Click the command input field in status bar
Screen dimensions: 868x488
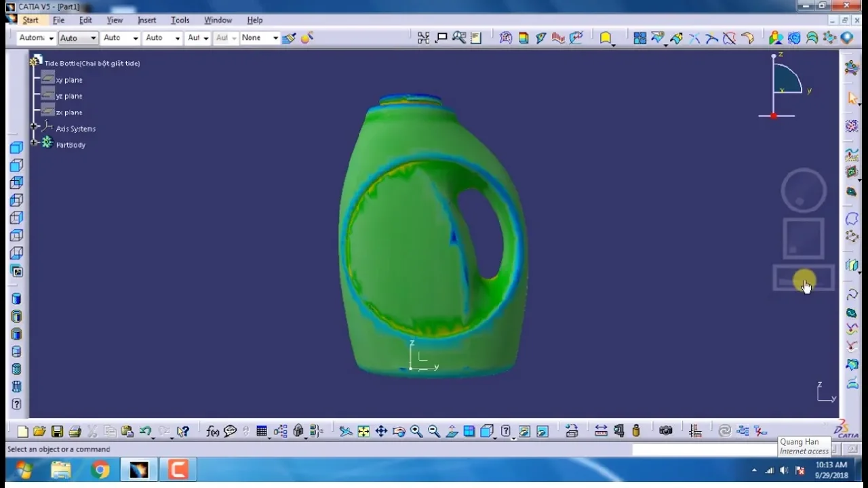[704, 449]
